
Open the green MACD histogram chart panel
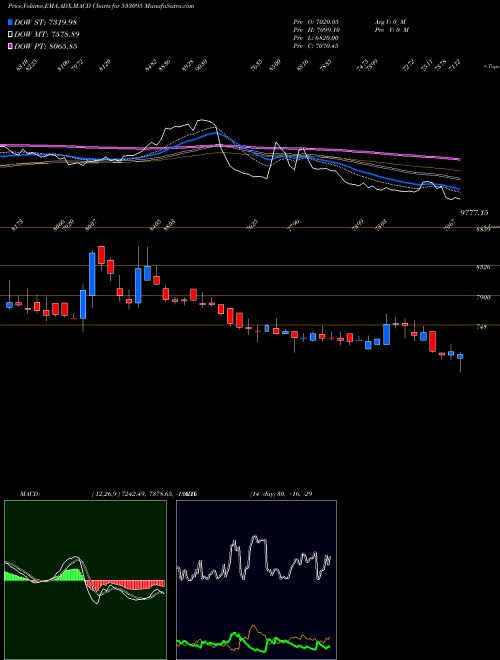coord(85,580)
